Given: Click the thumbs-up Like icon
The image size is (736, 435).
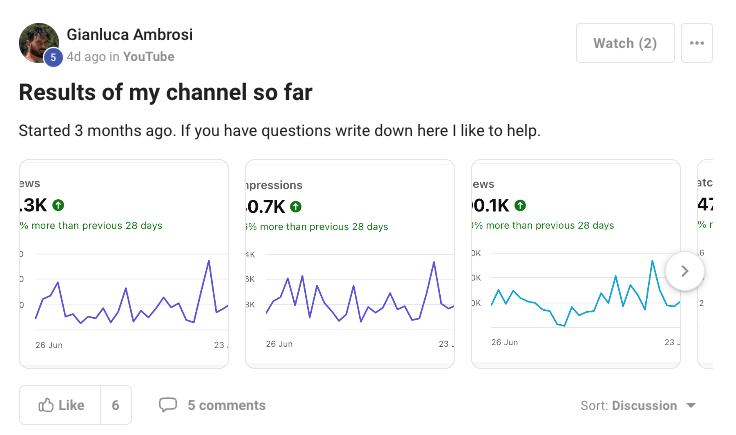Looking at the screenshot, I should click(46, 405).
